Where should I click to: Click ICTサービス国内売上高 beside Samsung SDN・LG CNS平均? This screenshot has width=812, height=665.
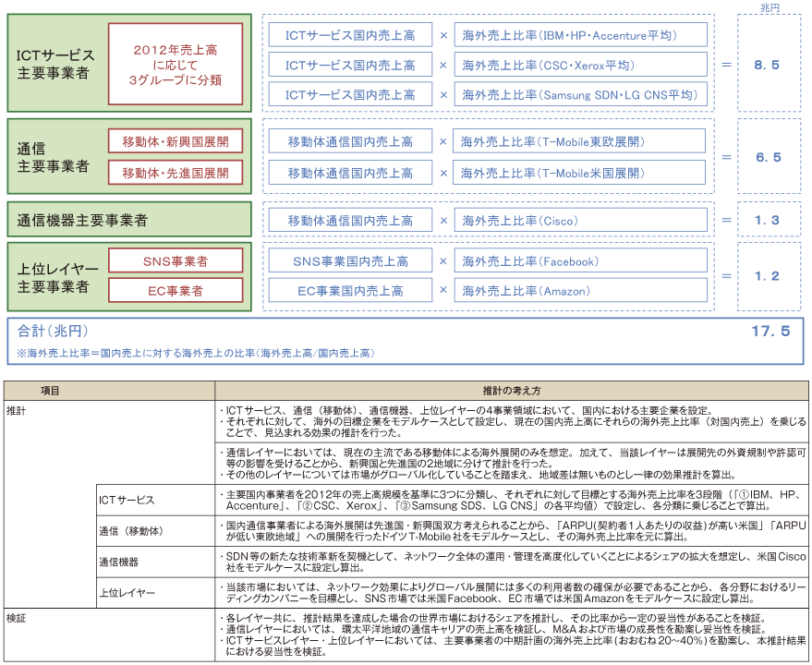tap(350, 95)
